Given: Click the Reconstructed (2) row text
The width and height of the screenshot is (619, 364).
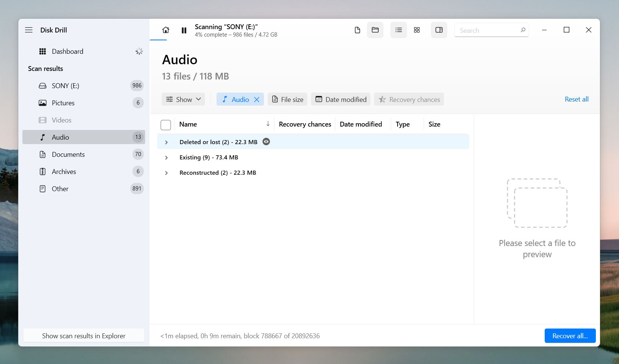Looking at the screenshot, I should [218, 172].
